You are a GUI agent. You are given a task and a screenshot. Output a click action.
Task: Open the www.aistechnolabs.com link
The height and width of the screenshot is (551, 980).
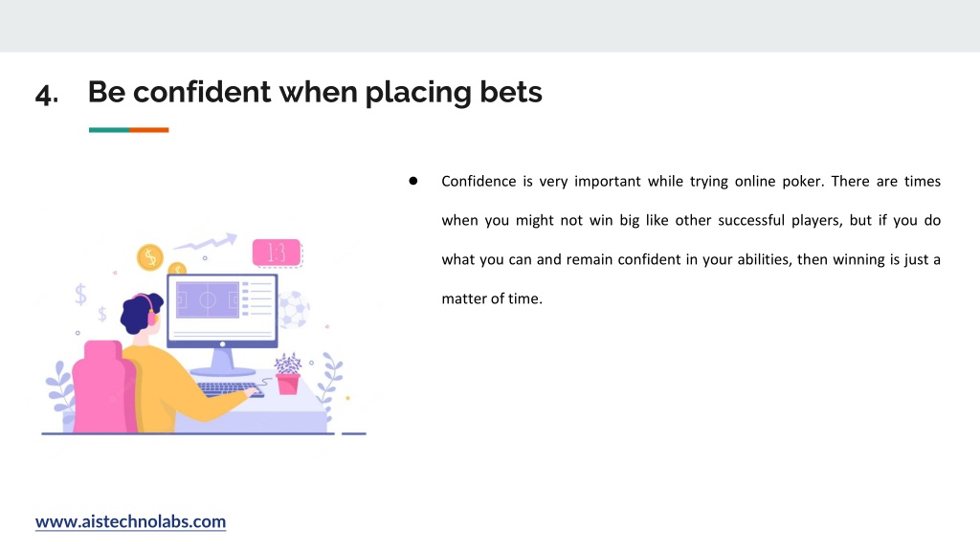pos(130,521)
